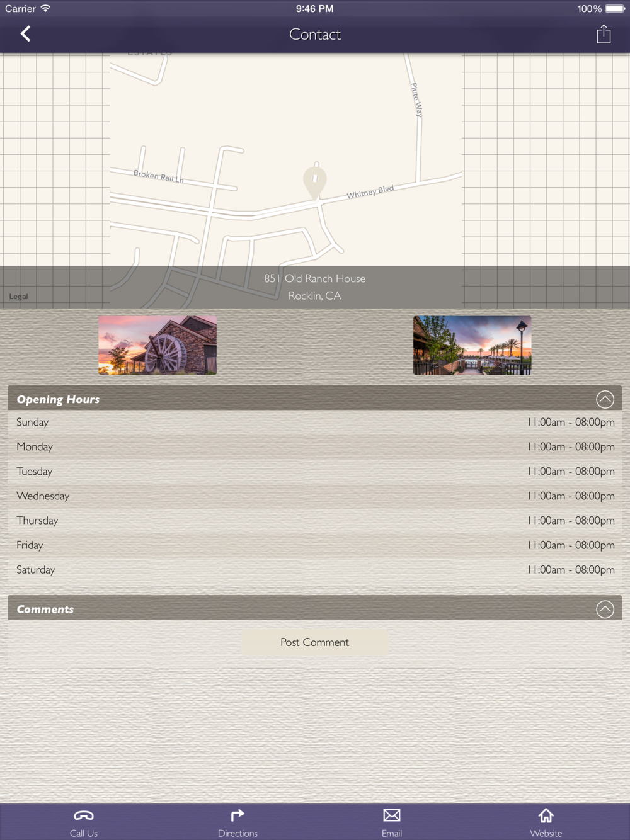Open Directions tab
This screenshot has height=840, width=630.
[238, 822]
